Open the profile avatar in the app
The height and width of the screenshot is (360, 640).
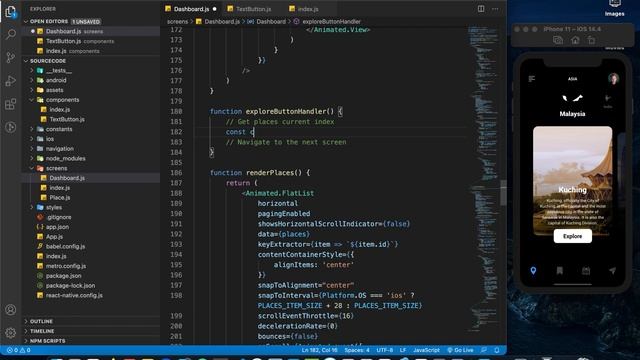tap(613, 78)
